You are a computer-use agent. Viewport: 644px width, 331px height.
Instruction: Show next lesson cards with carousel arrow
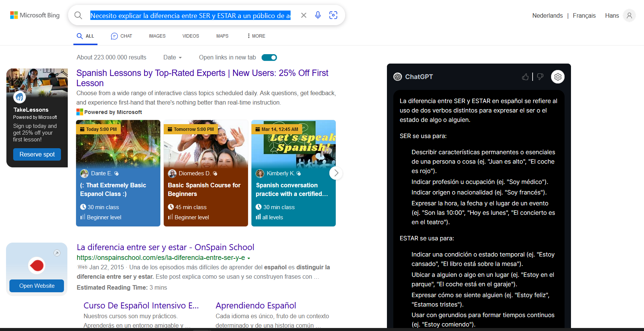336,173
